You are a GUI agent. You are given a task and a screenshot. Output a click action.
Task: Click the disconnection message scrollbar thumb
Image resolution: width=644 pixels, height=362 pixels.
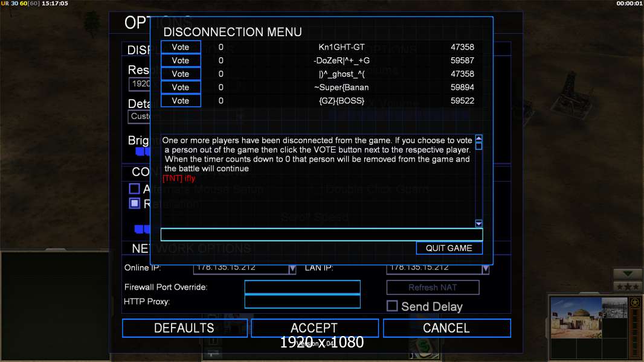[x=478, y=146]
